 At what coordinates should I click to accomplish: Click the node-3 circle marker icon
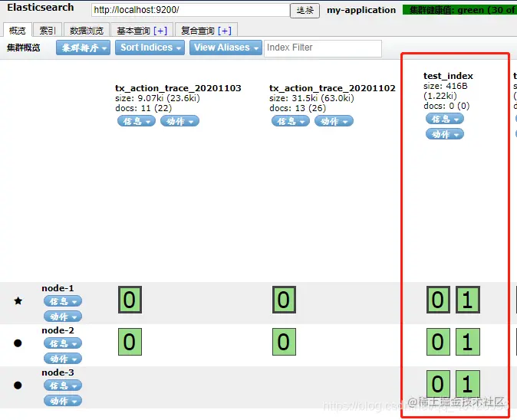pos(18,385)
